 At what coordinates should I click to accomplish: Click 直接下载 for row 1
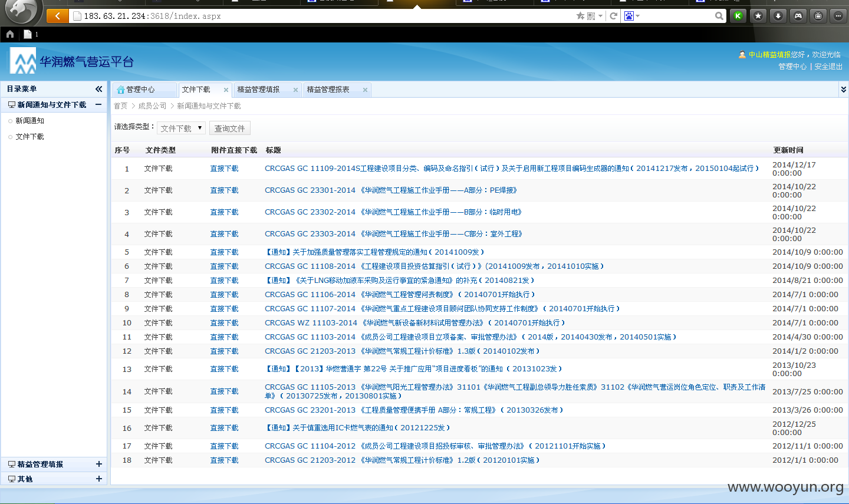(225, 169)
